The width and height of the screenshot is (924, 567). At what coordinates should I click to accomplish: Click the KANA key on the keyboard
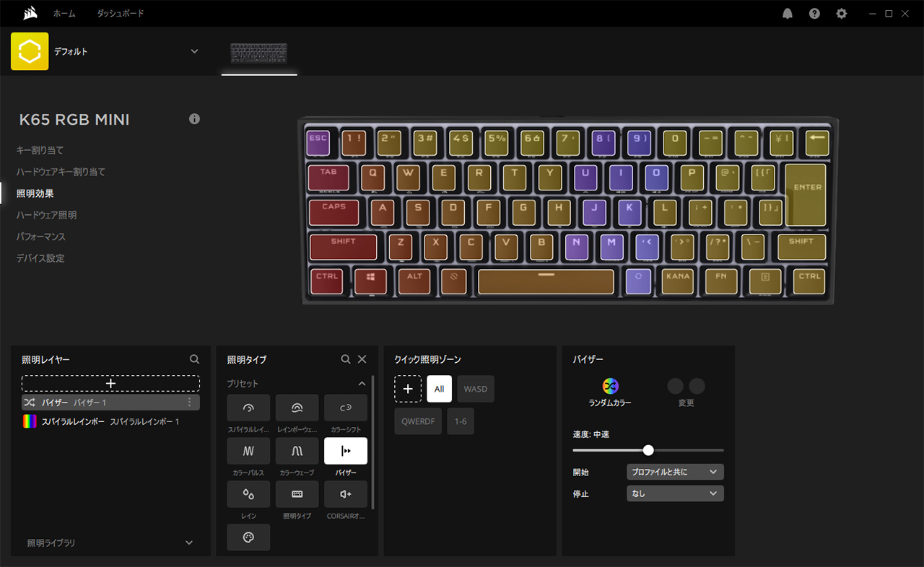pyautogui.click(x=678, y=281)
